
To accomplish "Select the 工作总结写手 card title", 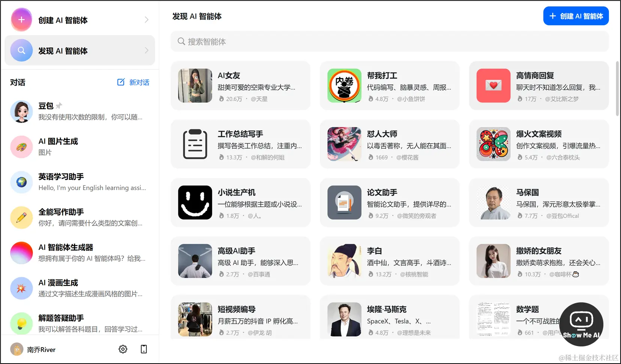I will [x=240, y=134].
